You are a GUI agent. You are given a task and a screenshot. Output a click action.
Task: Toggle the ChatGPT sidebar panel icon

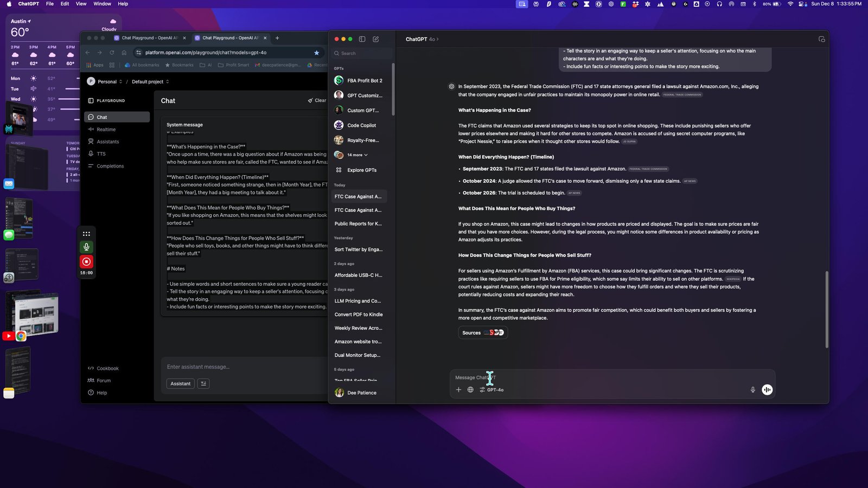(362, 39)
